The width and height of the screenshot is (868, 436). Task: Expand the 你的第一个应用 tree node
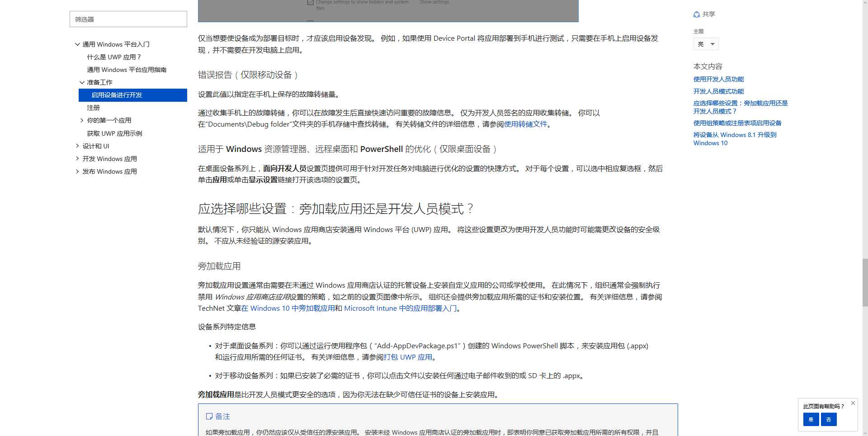click(x=82, y=120)
